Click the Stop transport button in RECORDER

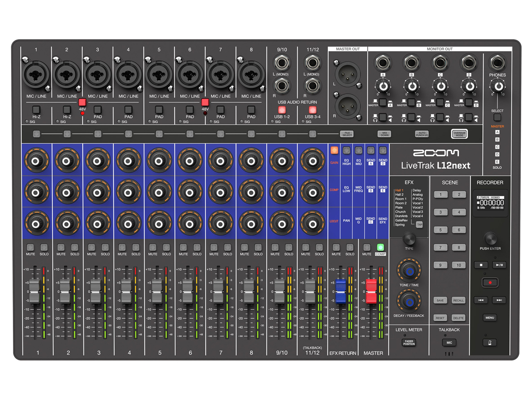(481, 265)
